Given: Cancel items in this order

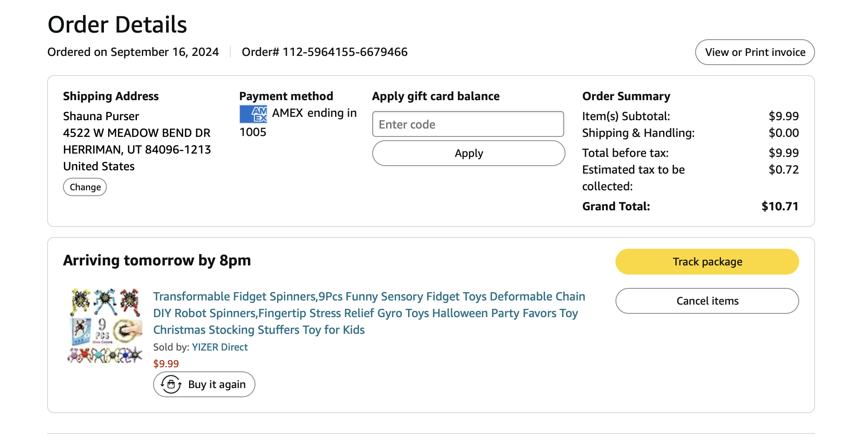Looking at the screenshot, I should 707,301.
